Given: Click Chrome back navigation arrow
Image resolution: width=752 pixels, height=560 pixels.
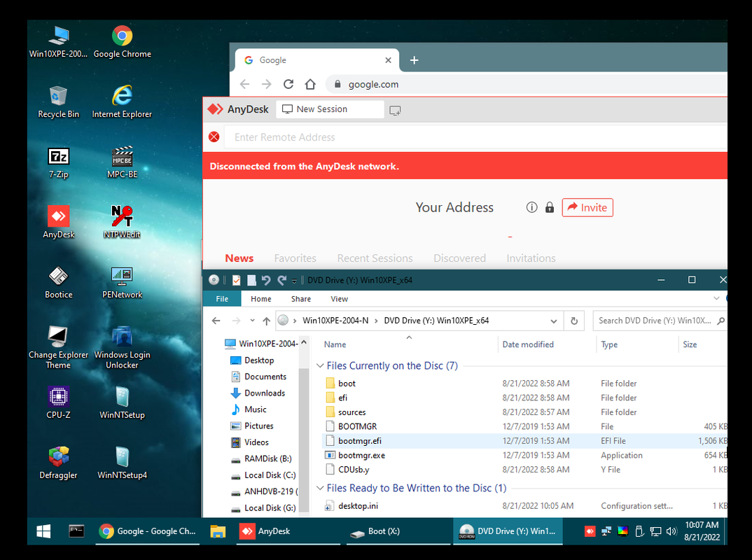Looking at the screenshot, I should coord(244,85).
